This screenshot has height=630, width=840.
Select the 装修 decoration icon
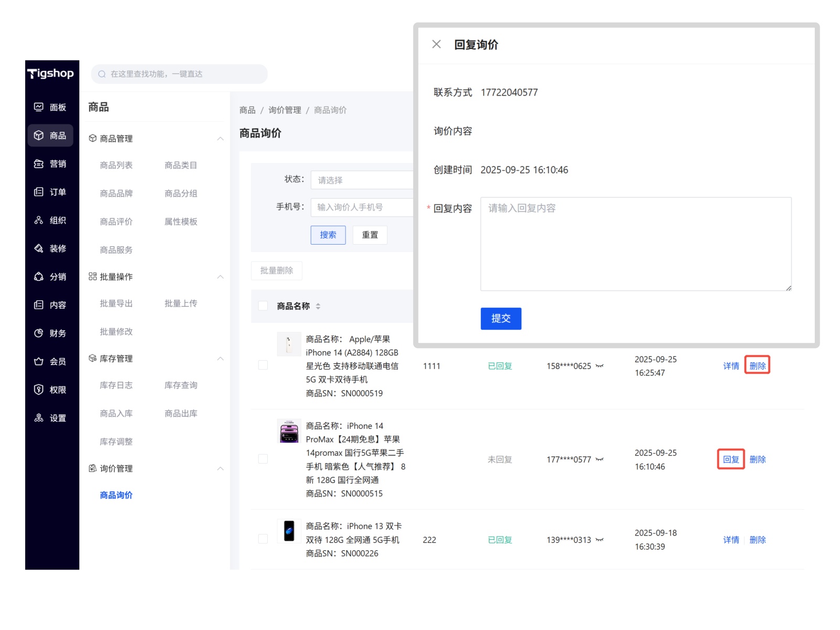point(39,248)
